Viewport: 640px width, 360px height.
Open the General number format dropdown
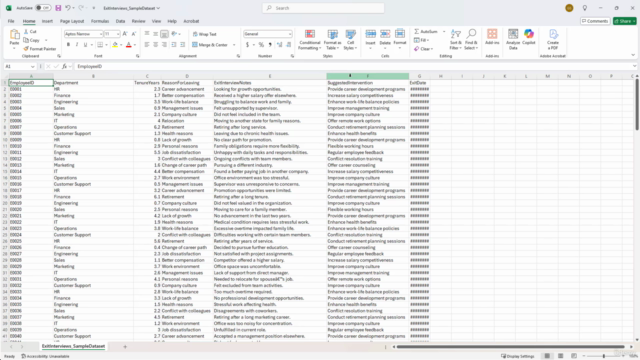[x=290, y=34]
